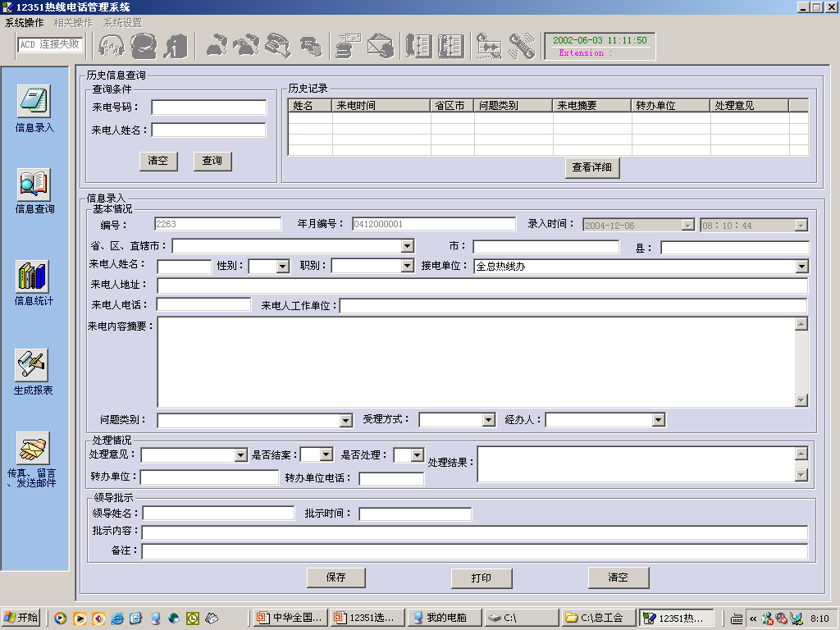Click bottom 清空 button beside 打印
The image size is (840, 630).
point(619,577)
